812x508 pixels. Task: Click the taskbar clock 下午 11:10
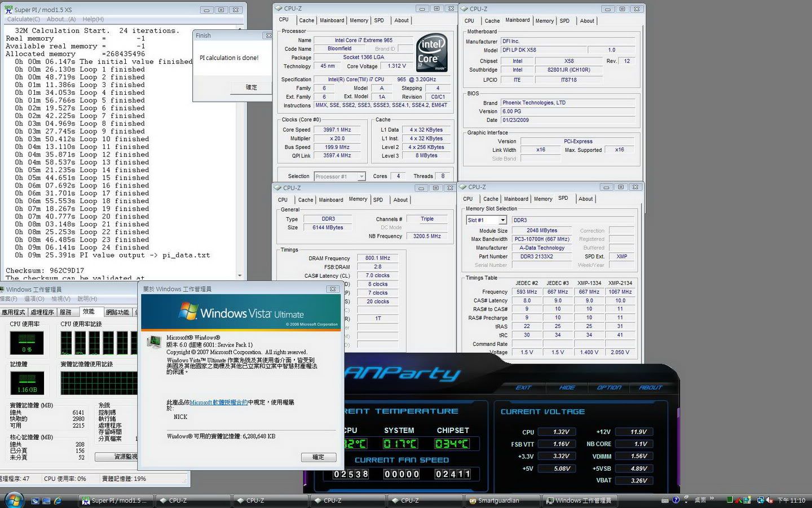[x=791, y=501]
